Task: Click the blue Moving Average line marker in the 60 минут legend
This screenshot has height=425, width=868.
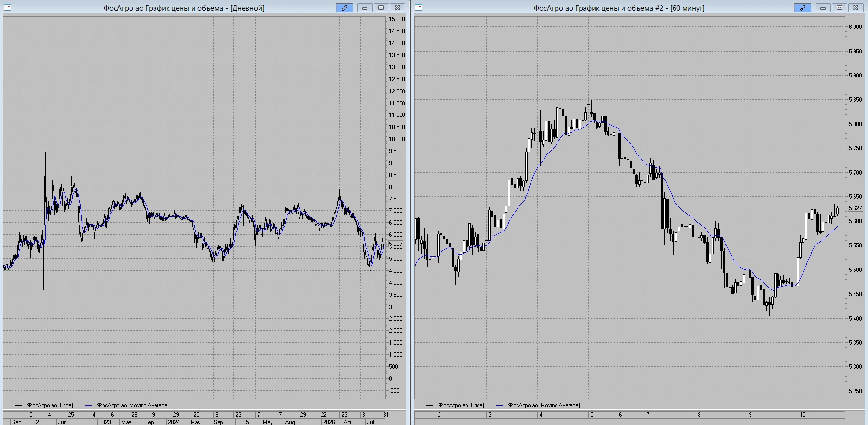Action: [x=499, y=405]
